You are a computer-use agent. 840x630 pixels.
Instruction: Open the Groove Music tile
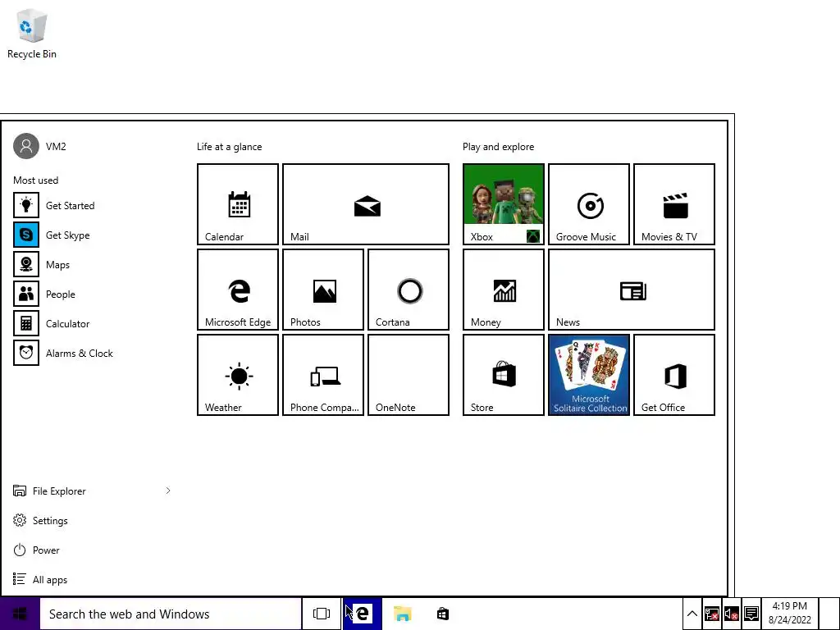(589, 204)
